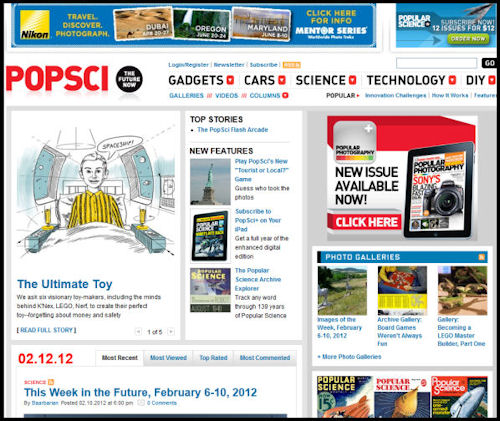Click The Future Now black badge
Image resolution: width=500 pixels, height=421 pixels.
coord(129,79)
